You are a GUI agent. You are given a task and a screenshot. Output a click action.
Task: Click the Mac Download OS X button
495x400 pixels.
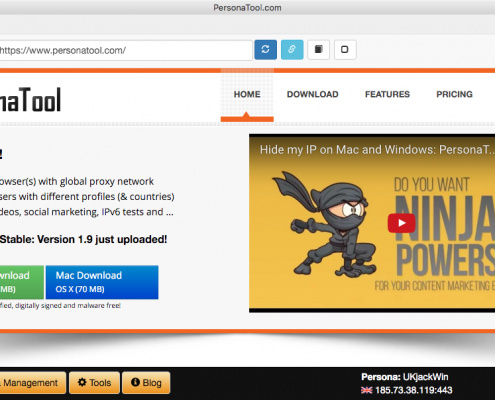102,282
